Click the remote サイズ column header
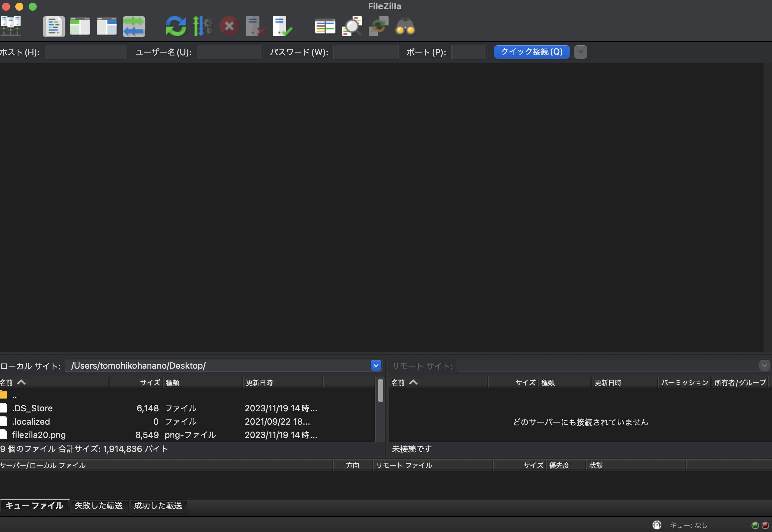This screenshot has width=772, height=532. click(513, 382)
